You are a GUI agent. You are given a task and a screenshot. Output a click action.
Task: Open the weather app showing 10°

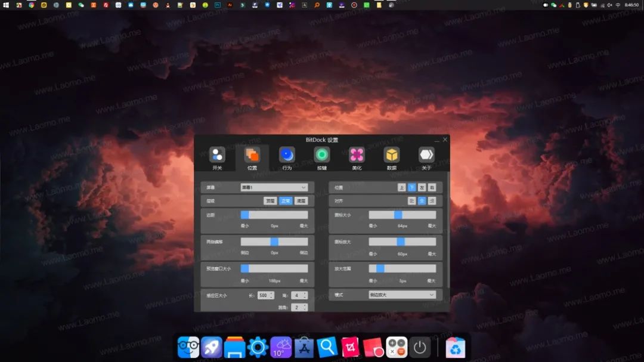click(280, 346)
